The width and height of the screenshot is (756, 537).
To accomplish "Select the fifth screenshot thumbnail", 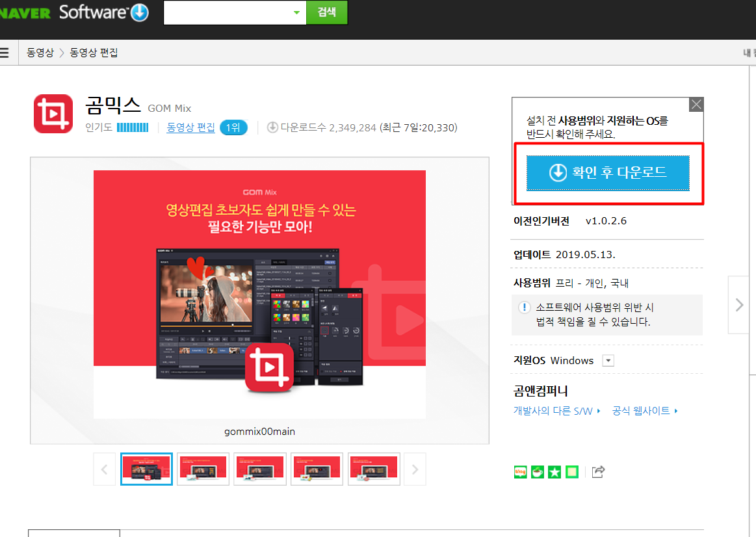I will coord(374,469).
